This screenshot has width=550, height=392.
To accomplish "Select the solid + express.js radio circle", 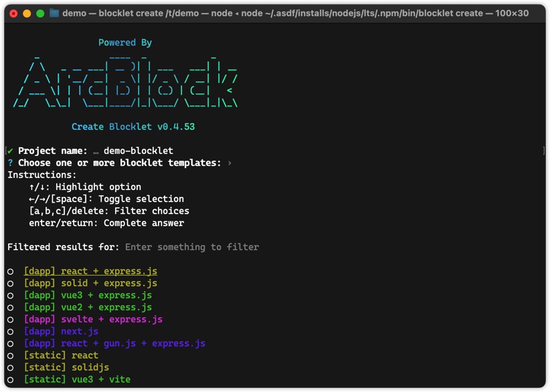I will [x=11, y=284].
